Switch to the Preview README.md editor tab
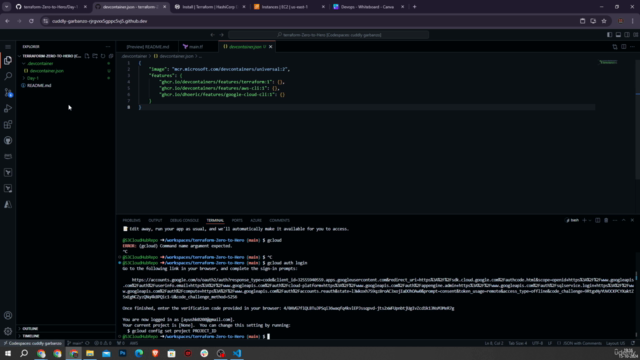640x360 pixels. 147,47
